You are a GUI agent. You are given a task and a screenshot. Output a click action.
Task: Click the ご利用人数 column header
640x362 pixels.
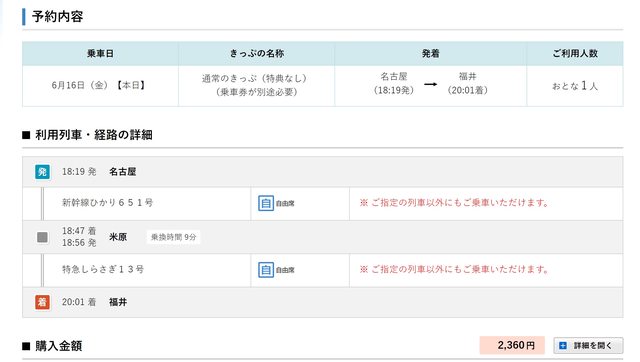click(x=575, y=53)
